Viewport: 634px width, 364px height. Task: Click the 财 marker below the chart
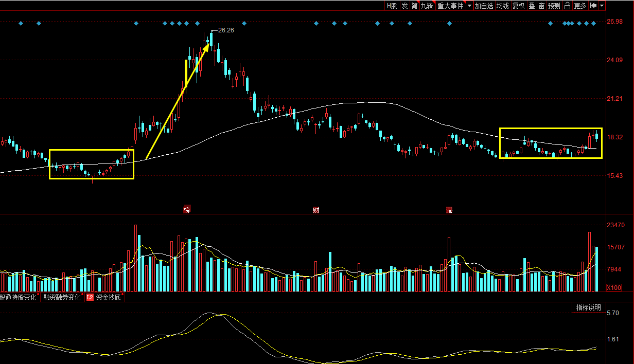316,210
